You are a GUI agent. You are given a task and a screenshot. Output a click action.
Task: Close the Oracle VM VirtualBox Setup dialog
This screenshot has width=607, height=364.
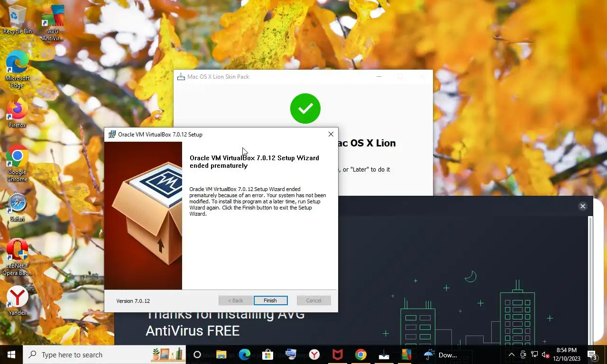click(x=331, y=134)
